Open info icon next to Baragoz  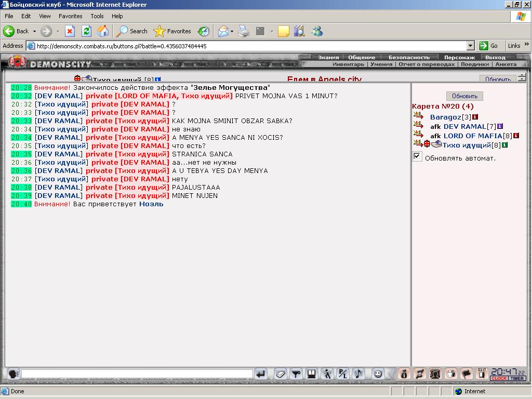pyautogui.click(x=475, y=117)
